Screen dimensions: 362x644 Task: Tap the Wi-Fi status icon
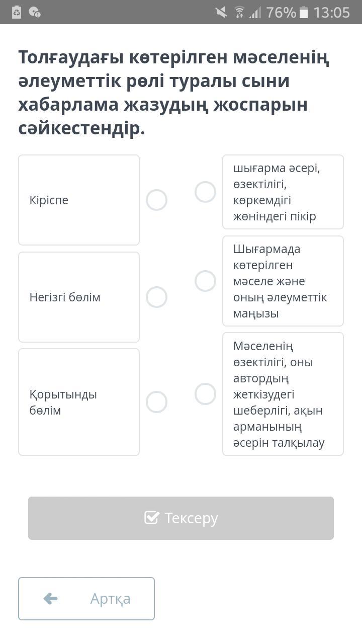click(x=239, y=12)
